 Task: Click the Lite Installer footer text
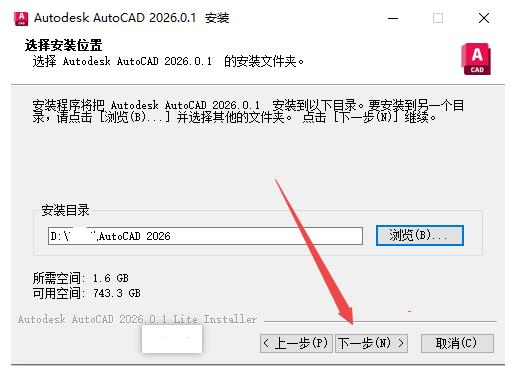(x=137, y=319)
